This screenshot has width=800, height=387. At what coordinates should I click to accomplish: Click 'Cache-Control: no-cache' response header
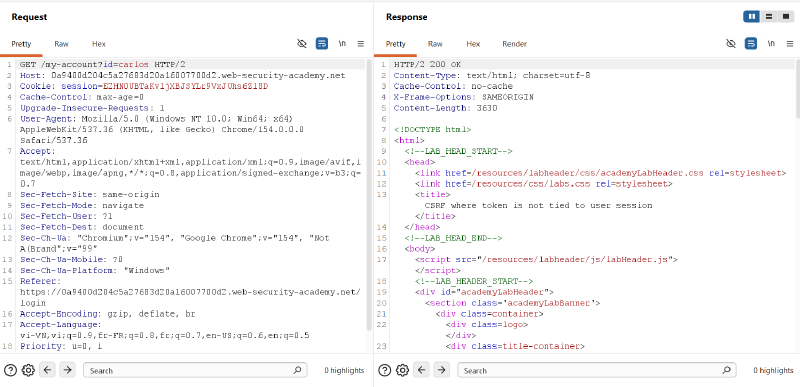pyautogui.click(x=453, y=86)
